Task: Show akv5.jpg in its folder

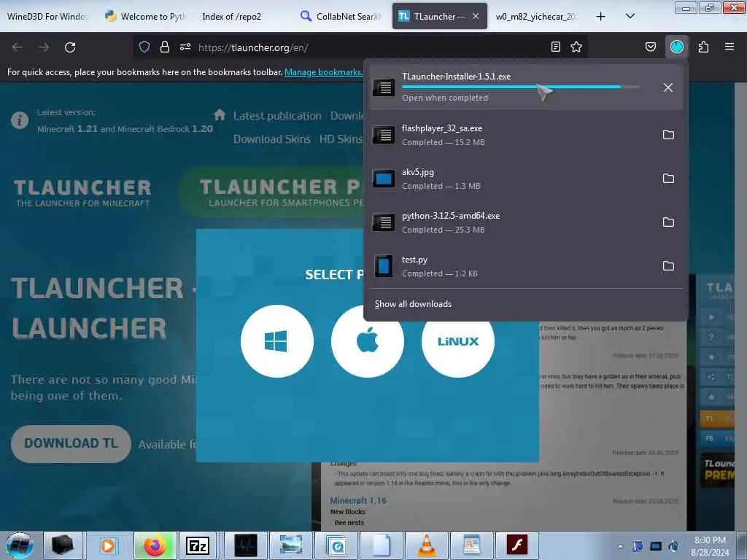Action: pos(668,179)
